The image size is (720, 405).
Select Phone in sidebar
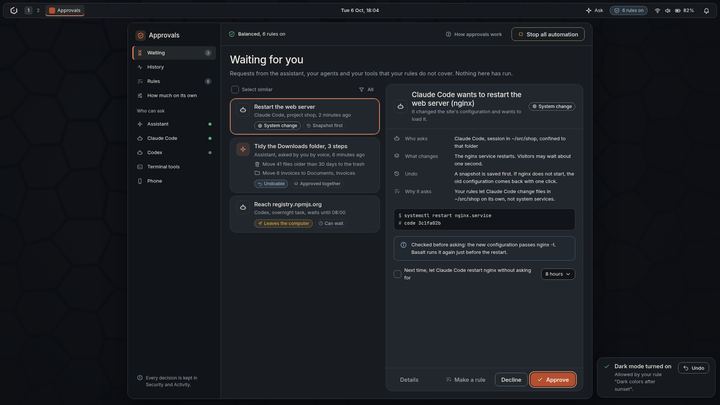tap(174, 181)
